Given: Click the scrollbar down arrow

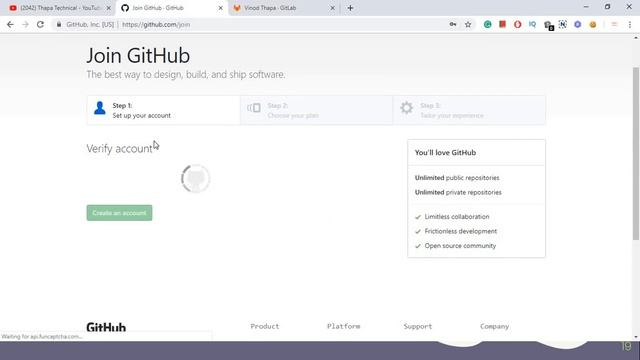Looking at the screenshot, I should pyautogui.click(x=636, y=337).
